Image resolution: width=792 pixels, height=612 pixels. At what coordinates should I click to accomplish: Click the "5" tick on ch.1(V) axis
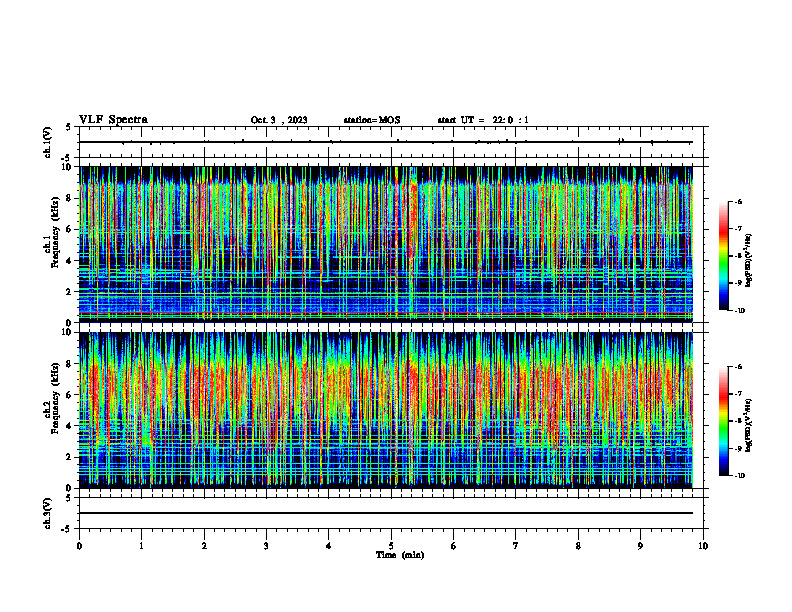click(69, 127)
